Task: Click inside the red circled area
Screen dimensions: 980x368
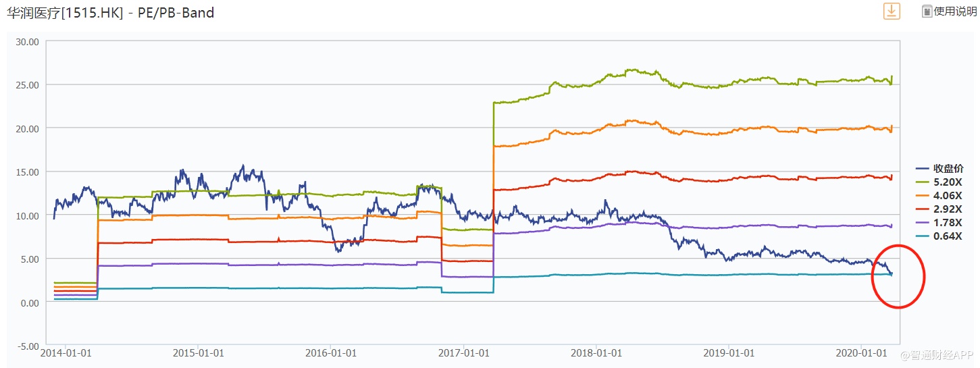Action: coord(898,277)
